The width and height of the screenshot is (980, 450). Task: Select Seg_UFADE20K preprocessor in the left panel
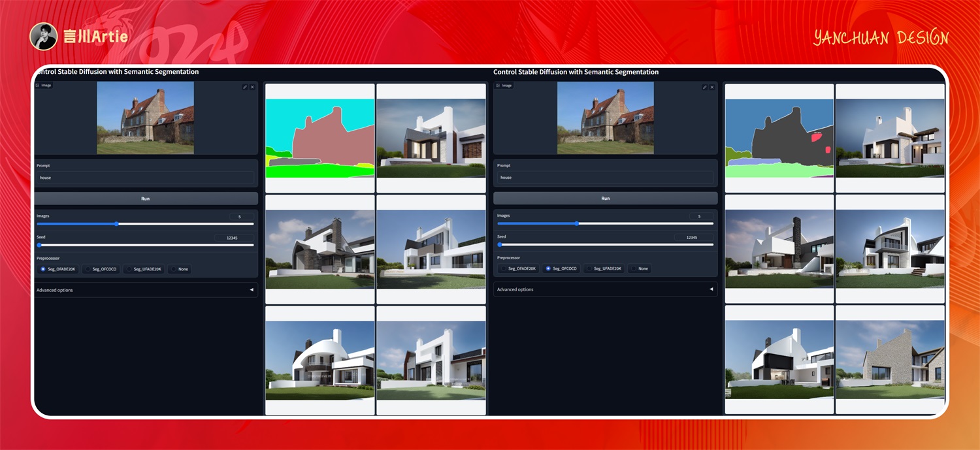coord(144,269)
